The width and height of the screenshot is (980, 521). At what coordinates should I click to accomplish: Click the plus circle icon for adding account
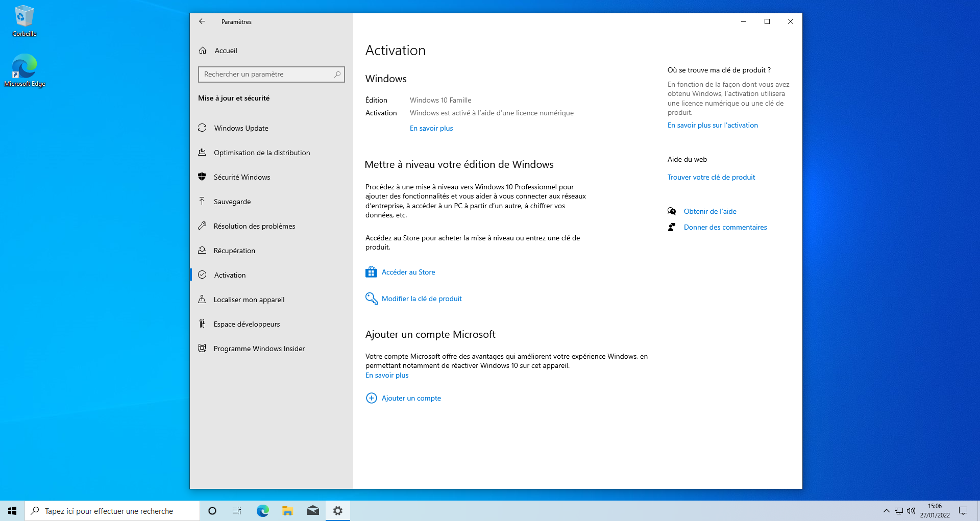pyautogui.click(x=372, y=398)
